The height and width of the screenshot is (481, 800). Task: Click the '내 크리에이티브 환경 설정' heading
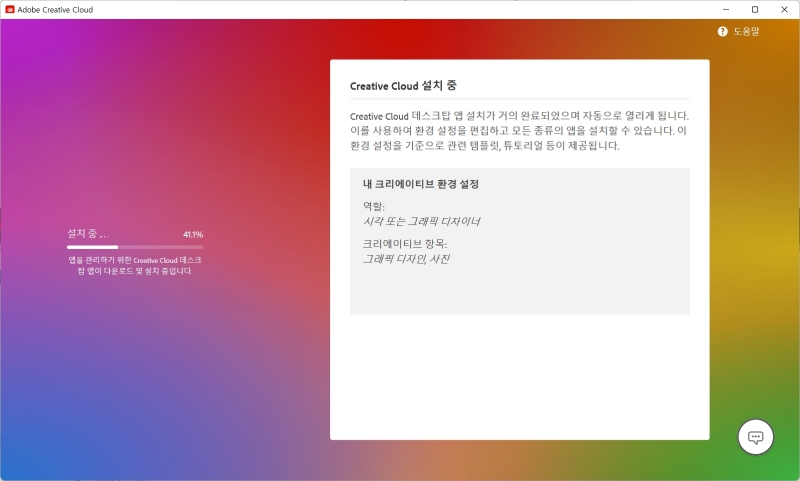coord(421,184)
